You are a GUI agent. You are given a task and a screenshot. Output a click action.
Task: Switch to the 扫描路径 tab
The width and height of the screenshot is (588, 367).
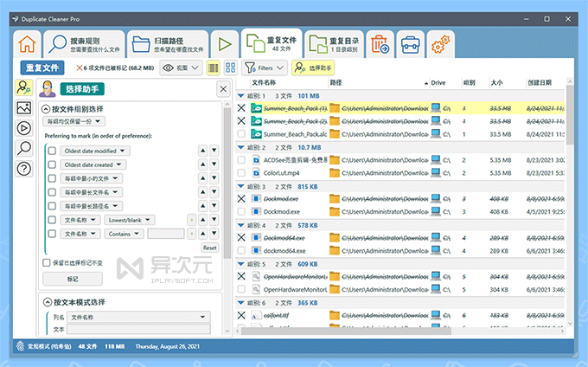tap(168, 44)
